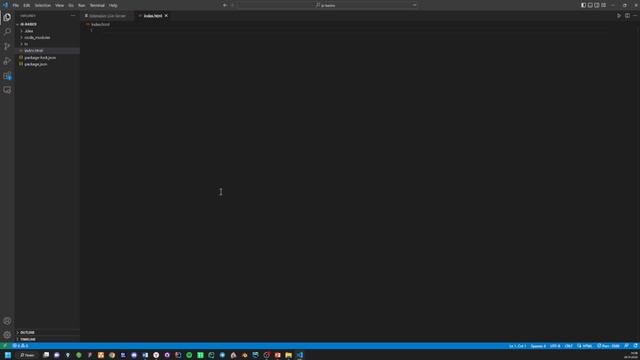Open the Extensions view
The width and height of the screenshot is (640, 360).
pyautogui.click(x=7, y=76)
